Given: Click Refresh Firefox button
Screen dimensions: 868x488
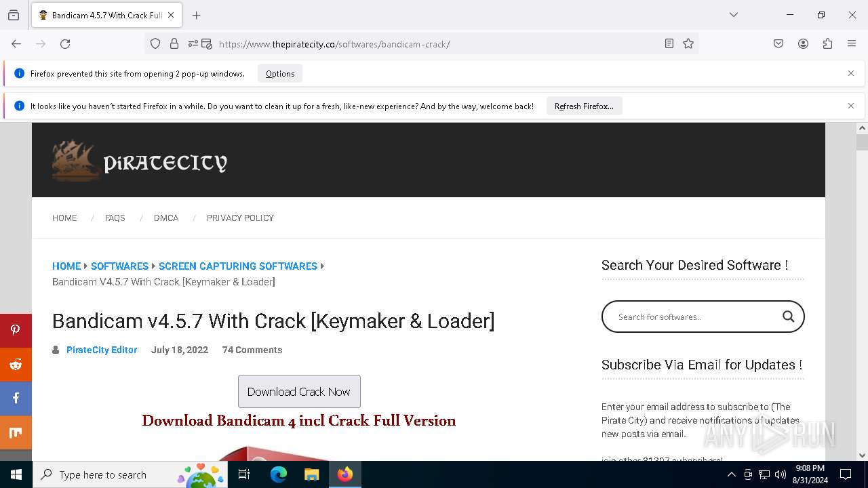Looking at the screenshot, I should (x=584, y=106).
